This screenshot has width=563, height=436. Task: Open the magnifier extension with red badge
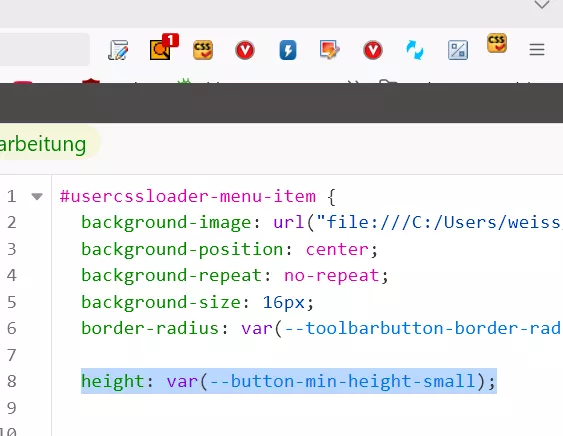pyautogui.click(x=163, y=47)
